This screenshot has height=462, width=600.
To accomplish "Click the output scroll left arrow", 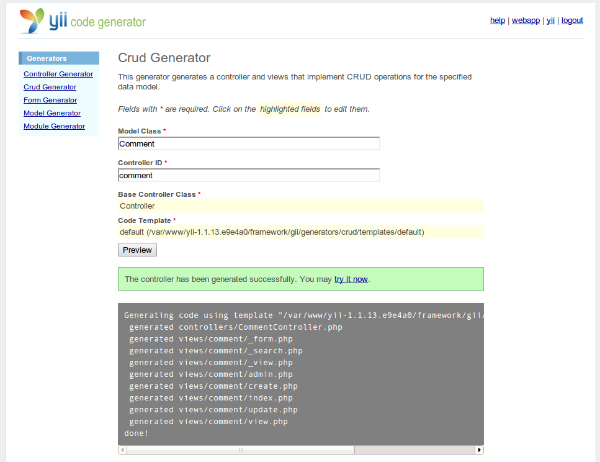I will coord(122,450).
